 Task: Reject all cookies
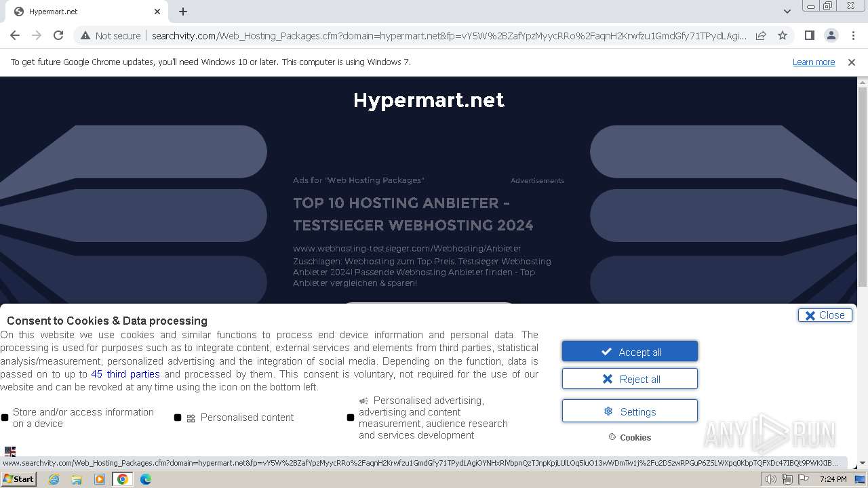point(630,379)
